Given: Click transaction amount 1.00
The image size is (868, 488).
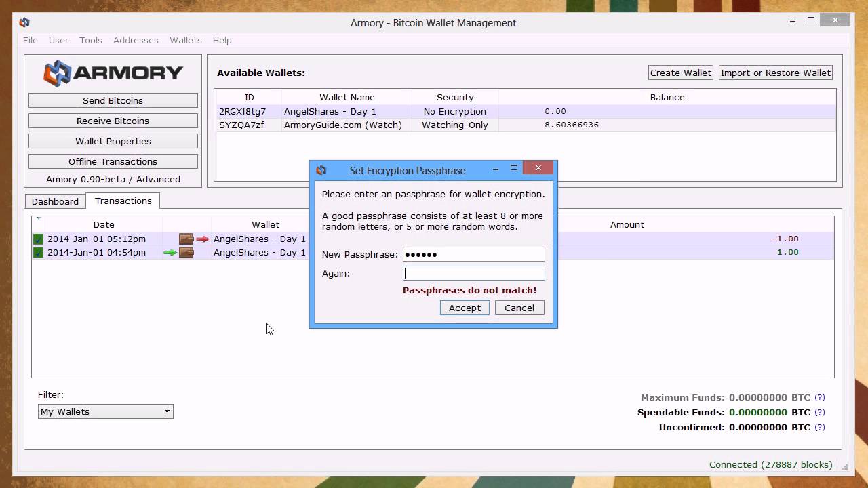Looking at the screenshot, I should click(x=788, y=252).
